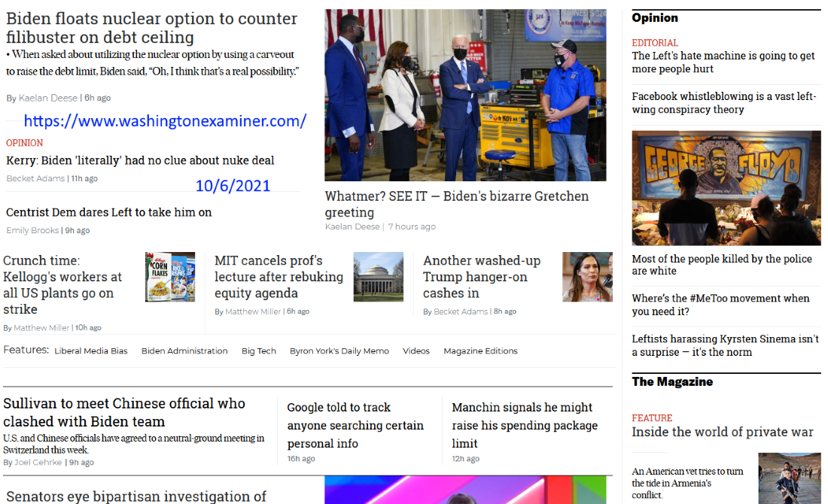Click the red OPINION label above Kerry story
The width and height of the screenshot is (828, 504).
pos(24,143)
